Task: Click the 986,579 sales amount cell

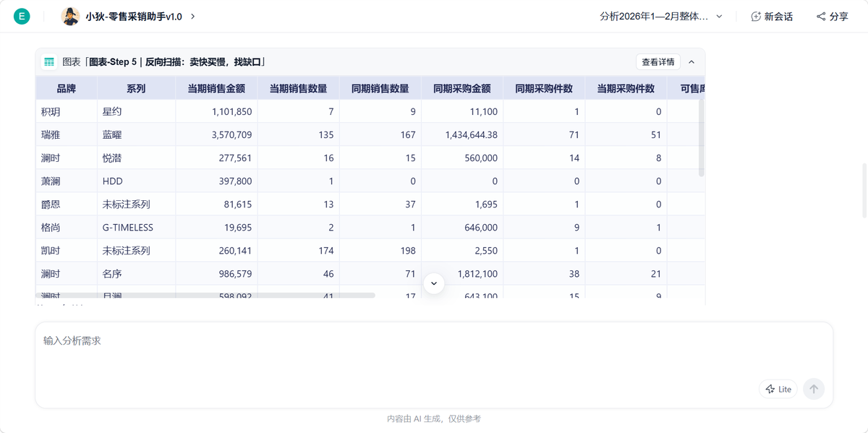Action: [x=216, y=273]
